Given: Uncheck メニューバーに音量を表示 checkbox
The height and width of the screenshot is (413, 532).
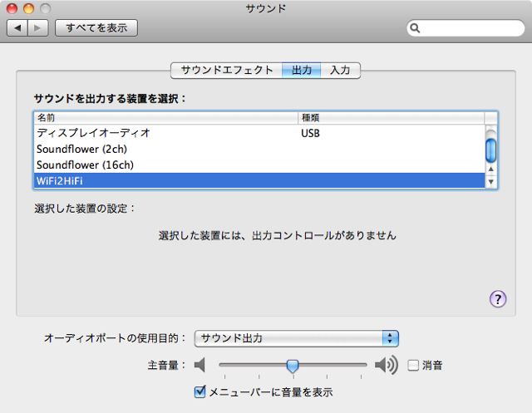Looking at the screenshot, I should pyautogui.click(x=199, y=392).
